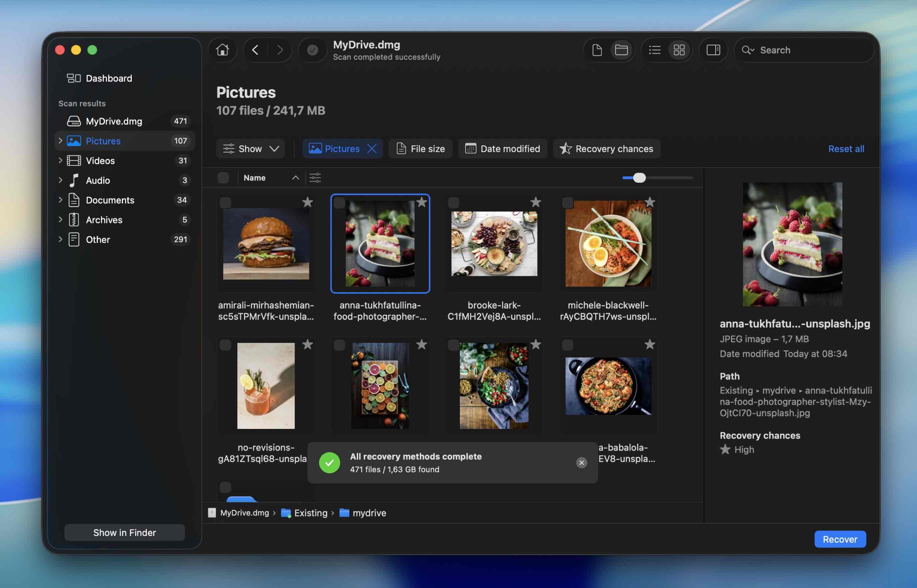917x588 pixels.
Task: Expand the Documents category in sidebar
Action: tap(60, 200)
